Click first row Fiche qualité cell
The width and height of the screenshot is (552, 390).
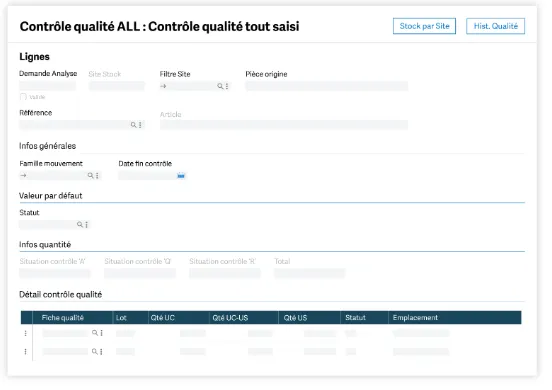[65, 333]
